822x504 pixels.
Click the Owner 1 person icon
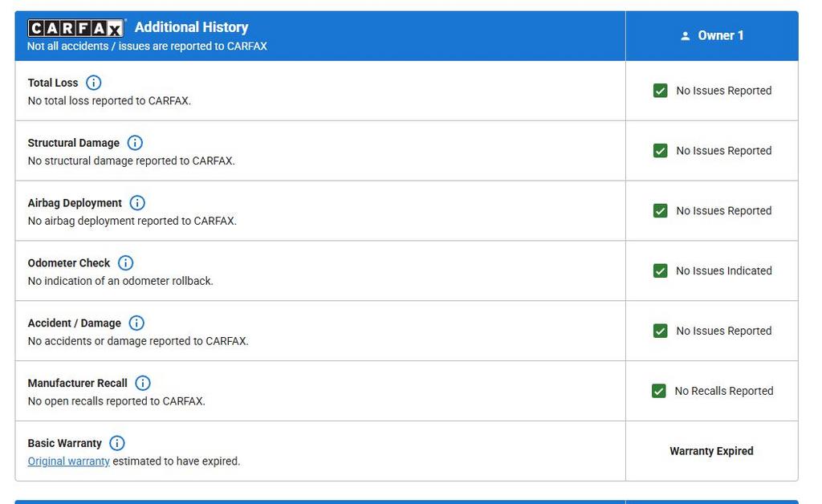tap(686, 36)
